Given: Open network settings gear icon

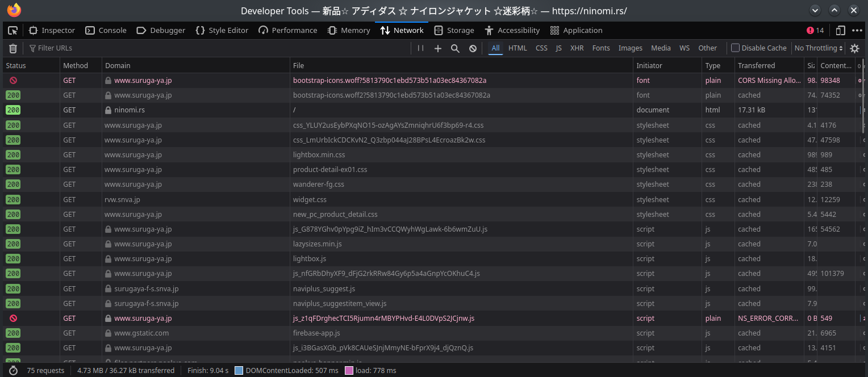Looking at the screenshot, I should (854, 48).
